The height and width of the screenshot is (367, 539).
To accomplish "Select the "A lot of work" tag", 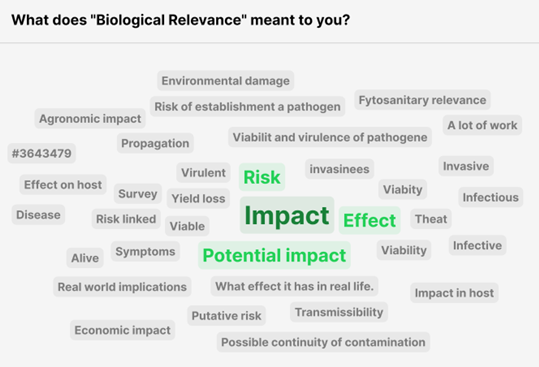I will [482, 125].
